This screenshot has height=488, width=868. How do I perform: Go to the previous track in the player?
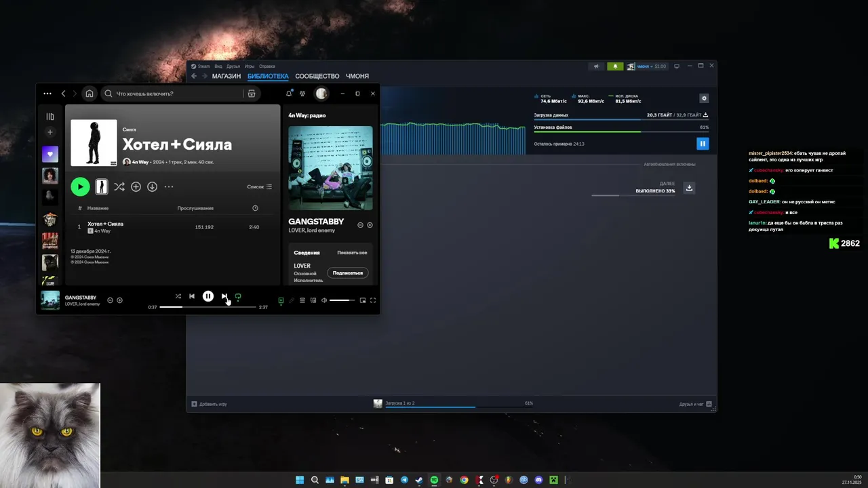tap(192, 296)
